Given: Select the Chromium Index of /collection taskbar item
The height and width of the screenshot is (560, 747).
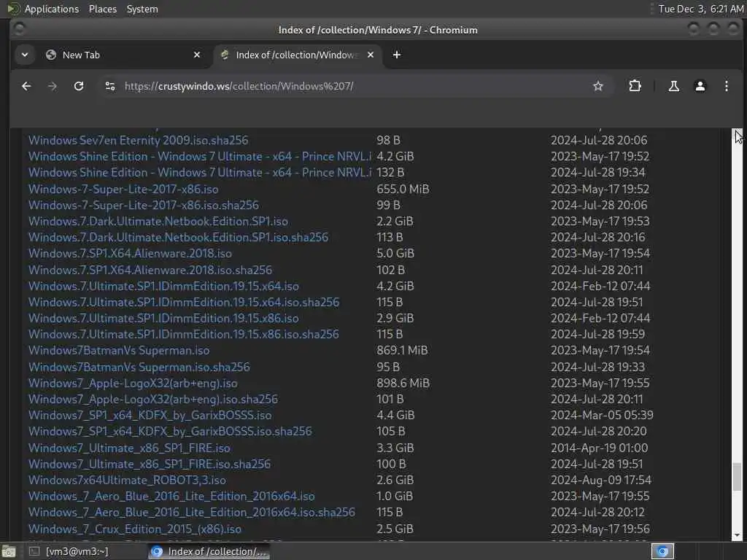Looking at the screenshot, I should (x=209, y=551).
